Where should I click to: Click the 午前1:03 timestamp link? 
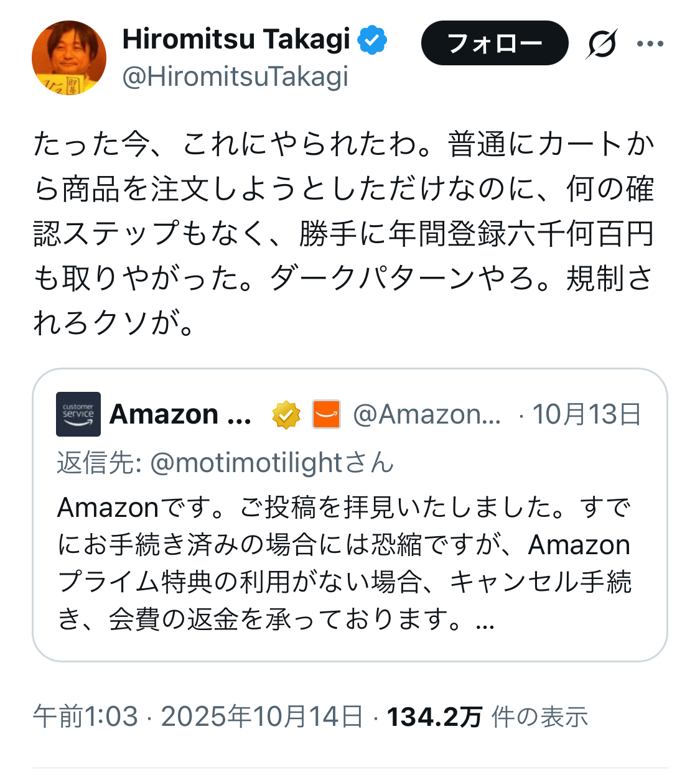tap(85, 717)
